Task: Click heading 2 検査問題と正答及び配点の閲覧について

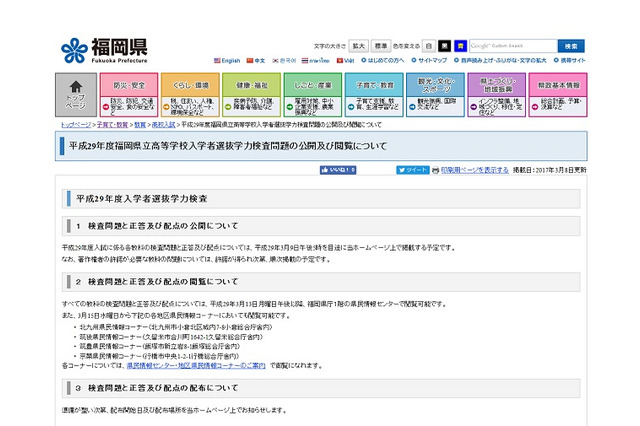Action: pyautogui.click(x=157, y=282)
